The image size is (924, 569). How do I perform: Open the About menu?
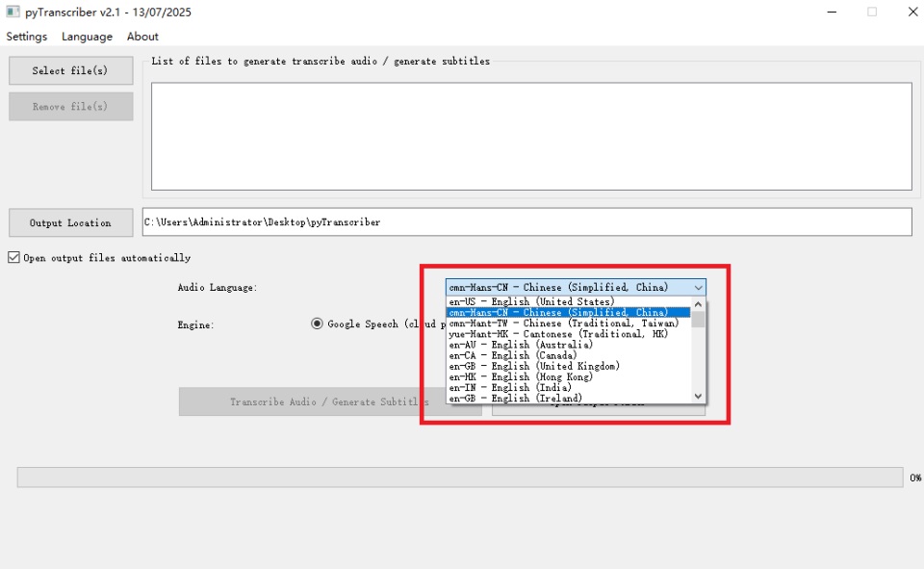142,37
